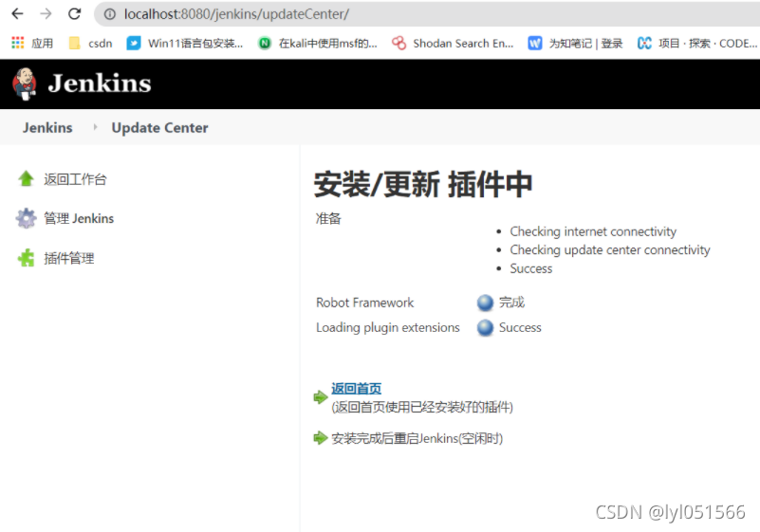This screenshot has width=760, height=532.
Task: Open the csdn bookmark folder
Action: 91,43
